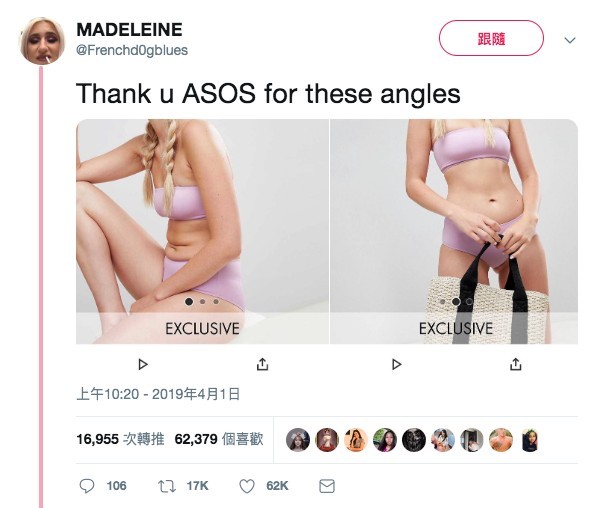
Task: Click the retweet arrows icon
Action: pyautogui.click(x=167, y=486)
